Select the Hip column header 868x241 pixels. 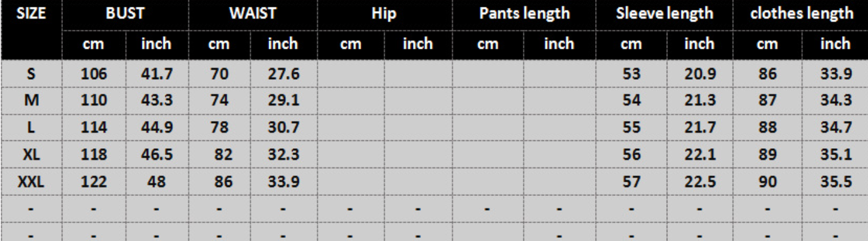[383, 14]
